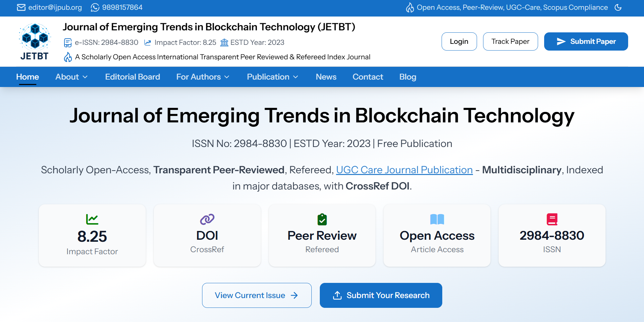Image resolution: width=644 pixels, height=322 pixels.
Task: Call the 9898157864 phone number
Action: coord(121,7)
